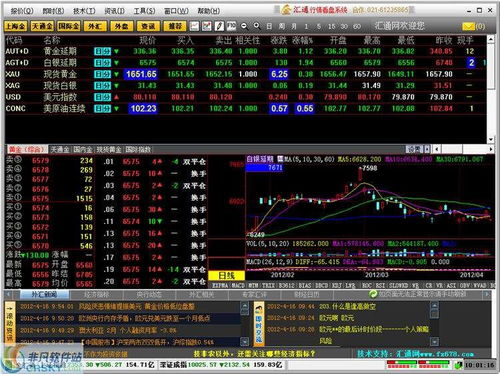
Task: Open the yellow 日线 period selector
Action: tap(226, 275)
